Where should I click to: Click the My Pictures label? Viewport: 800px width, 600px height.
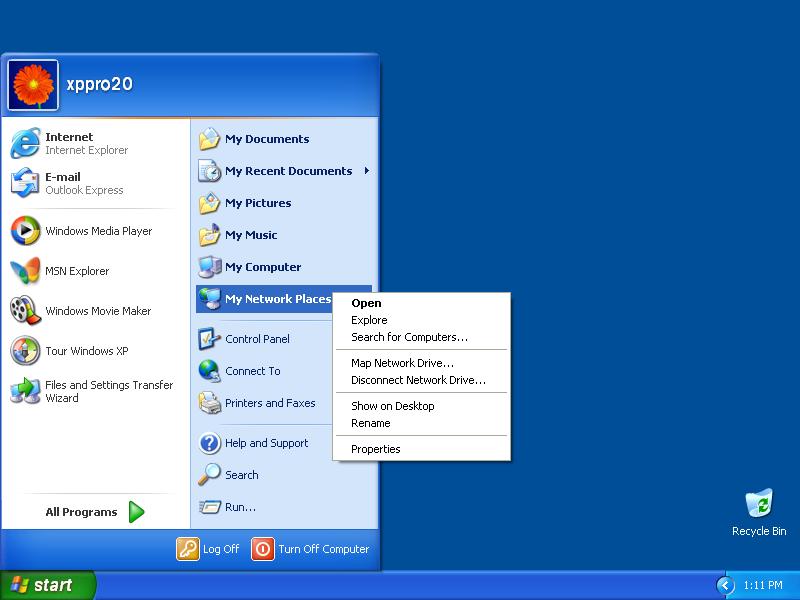point(258,203)
